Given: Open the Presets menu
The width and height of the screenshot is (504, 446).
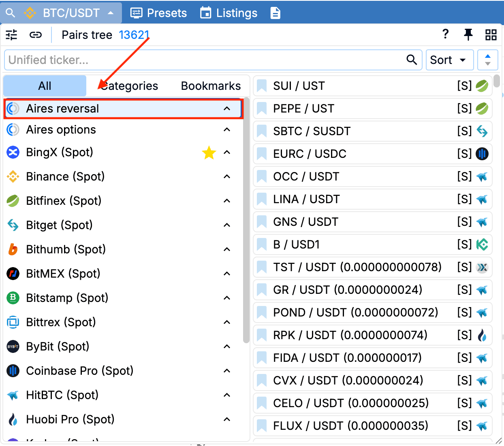Looking at the screenshot, I should point(158,13).
